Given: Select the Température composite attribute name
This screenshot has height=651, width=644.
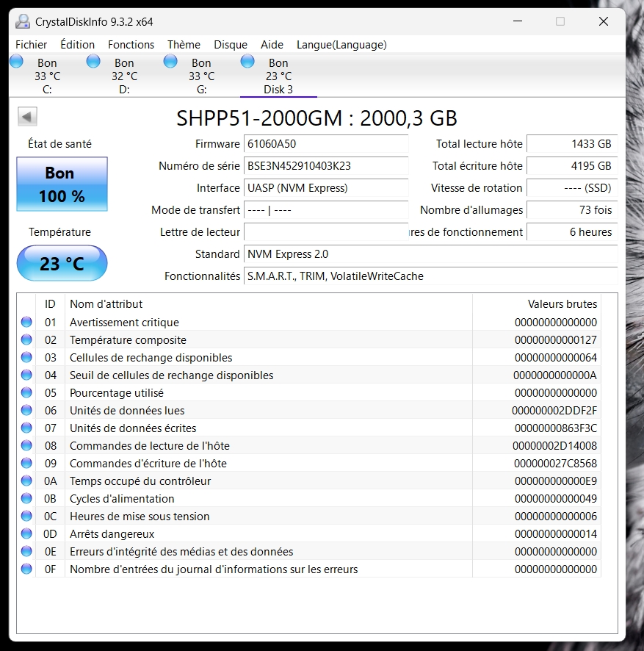Looking at the screenshot, I should click(x=128, y=340).
